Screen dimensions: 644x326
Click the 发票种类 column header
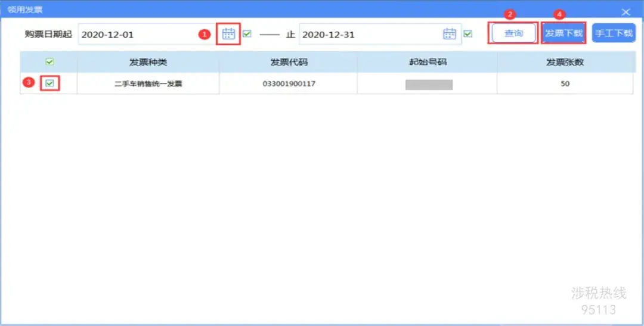(x=148, y=63)
